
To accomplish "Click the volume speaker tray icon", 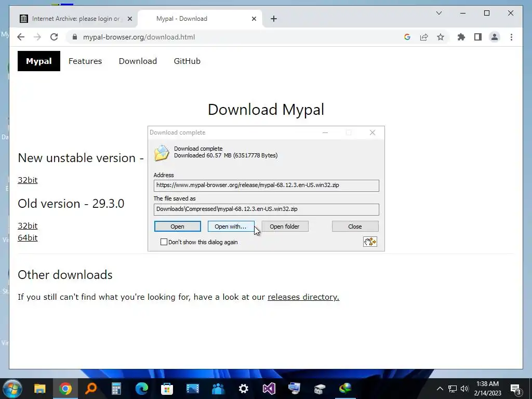I will click(464, 389).
